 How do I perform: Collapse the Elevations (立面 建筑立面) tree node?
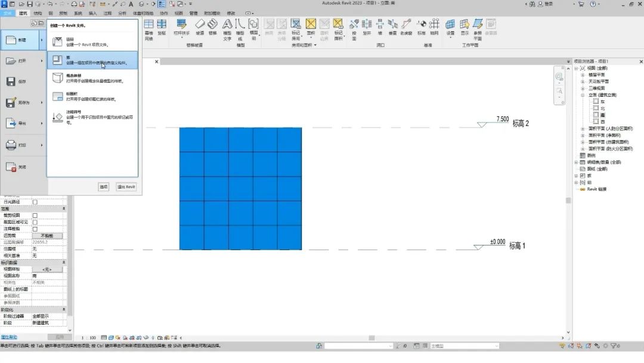tap(583, 95)
